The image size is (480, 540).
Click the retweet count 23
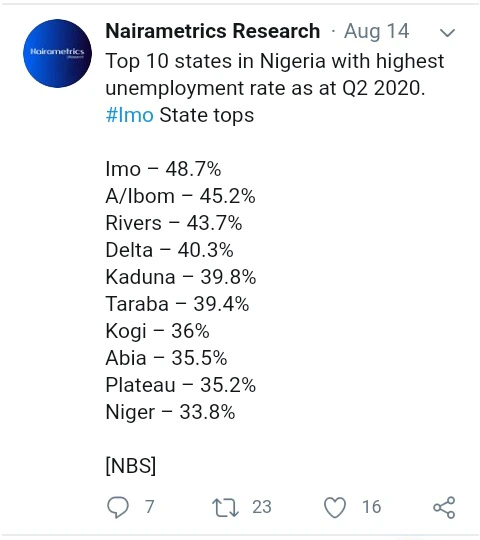(262, 507)
